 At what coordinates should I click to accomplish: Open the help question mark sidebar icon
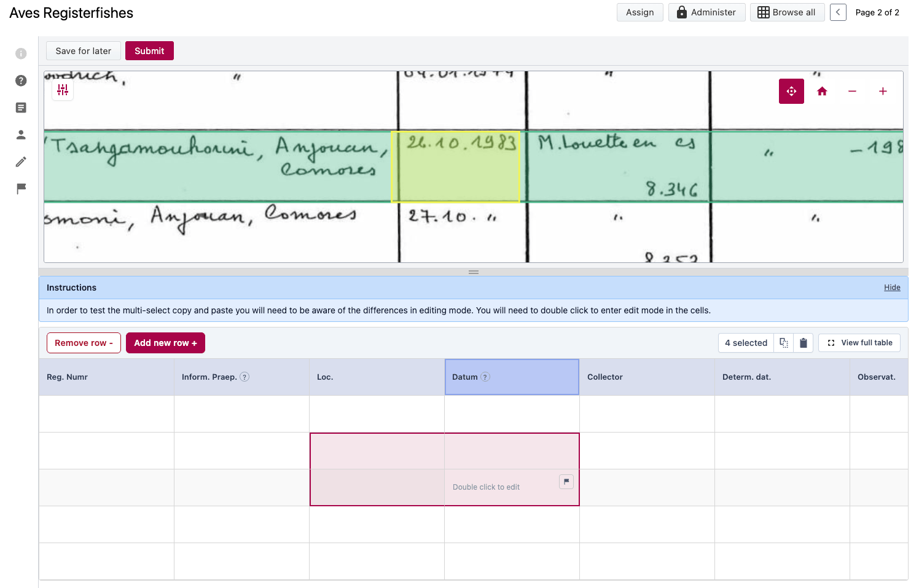[21, 80]
